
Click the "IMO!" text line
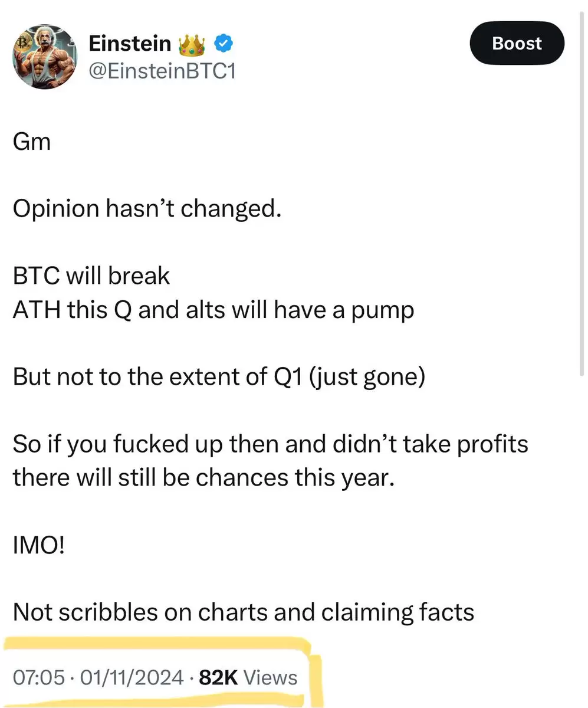point(38,545)
